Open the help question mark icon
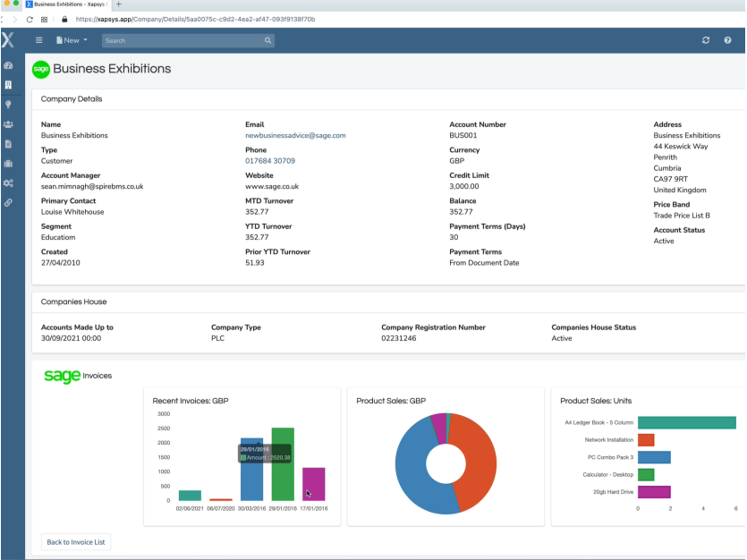 [727, 40]
